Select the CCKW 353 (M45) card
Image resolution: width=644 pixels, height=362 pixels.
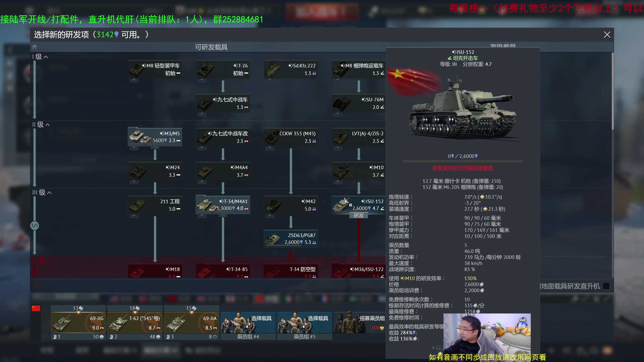point(291,137)
